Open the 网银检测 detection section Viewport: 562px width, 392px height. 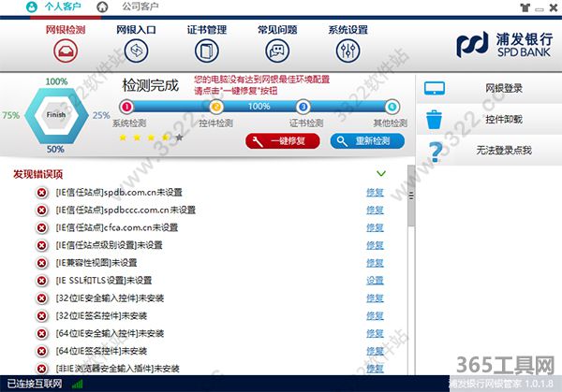click(x=65, y=43)
